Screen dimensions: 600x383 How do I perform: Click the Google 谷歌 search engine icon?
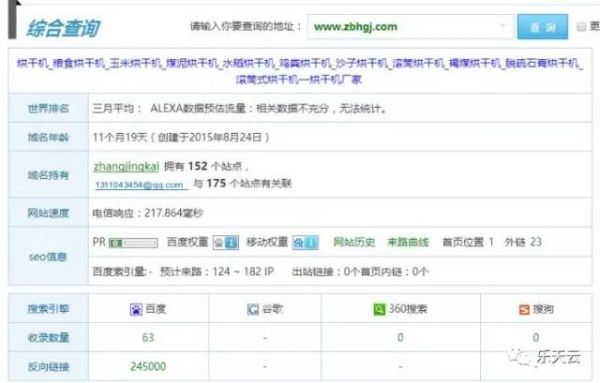[x=253, y=309]
